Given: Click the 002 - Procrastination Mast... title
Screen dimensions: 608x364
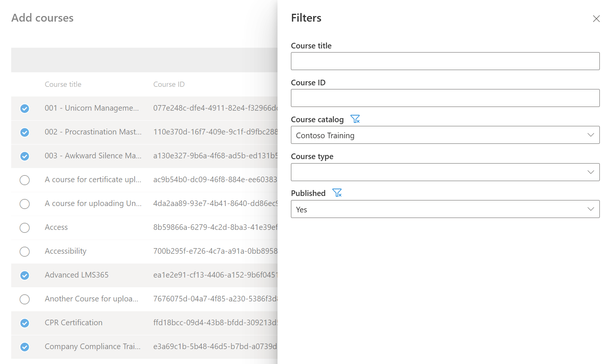Looking at the screenshot, I should (93, 132).
